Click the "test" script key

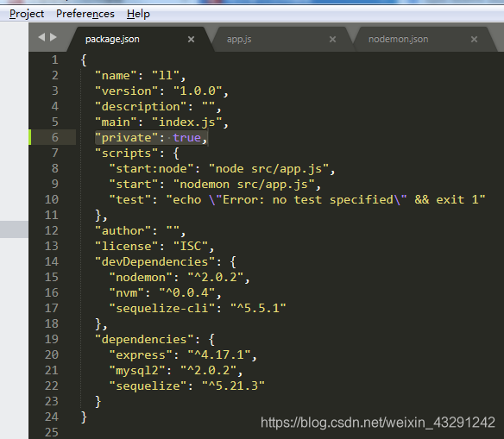pyautogui.click(x=129, y=200)
